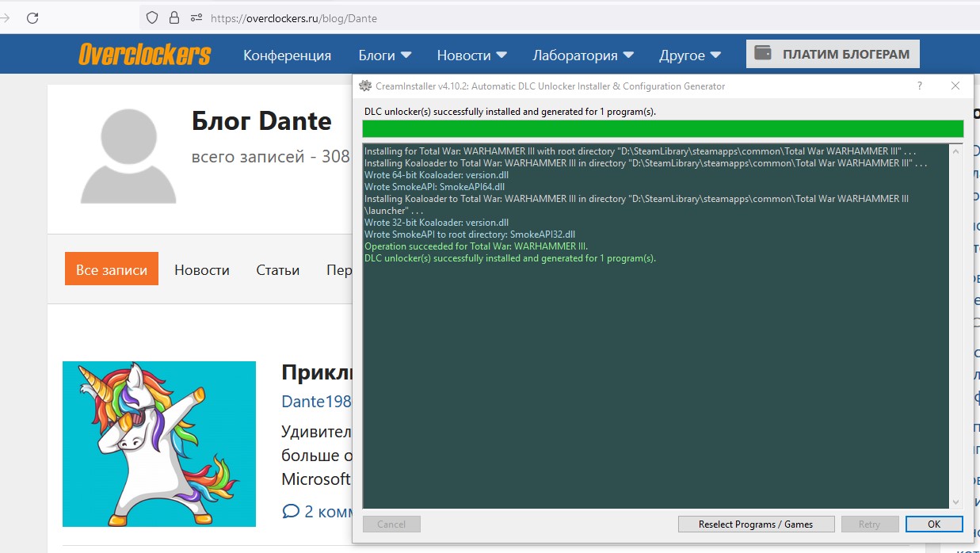980x553 pixels.
Task: Open the Dante198 author link
Action: (x=316, y=401)
